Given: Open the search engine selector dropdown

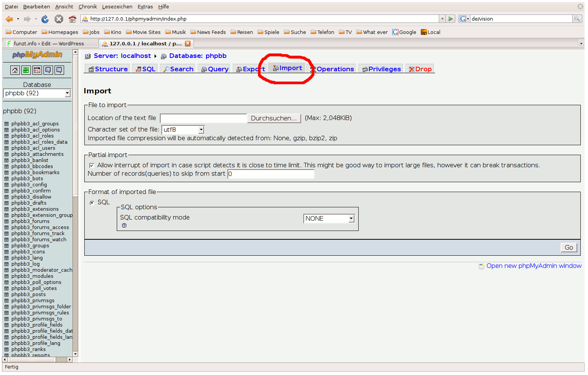Looking at the screenshot, I should pos(464,19).
